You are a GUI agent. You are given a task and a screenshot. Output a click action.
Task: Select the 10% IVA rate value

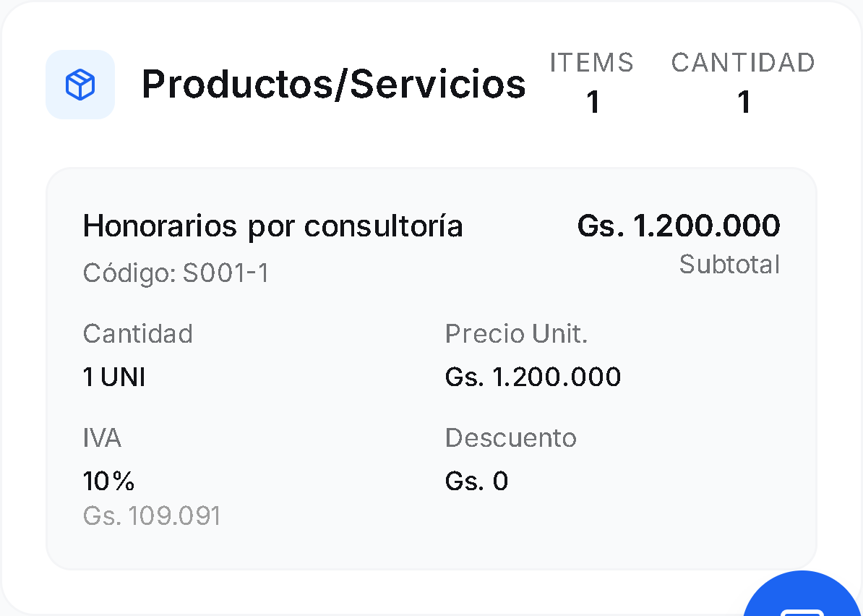point(109,481)
